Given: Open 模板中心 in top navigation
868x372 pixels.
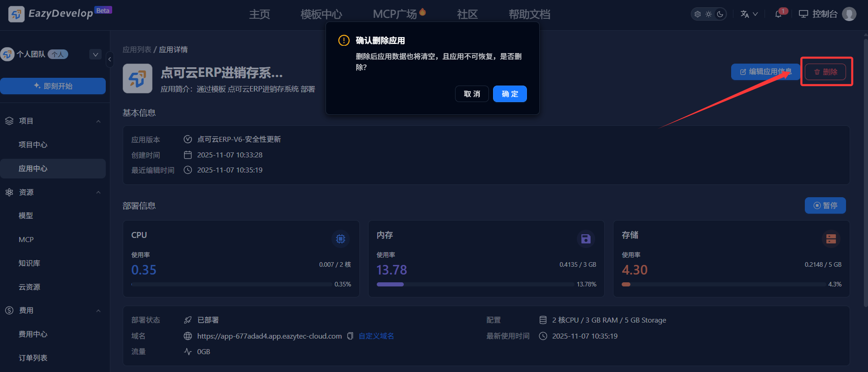Looking at the screenshot, I should point(321,14).
